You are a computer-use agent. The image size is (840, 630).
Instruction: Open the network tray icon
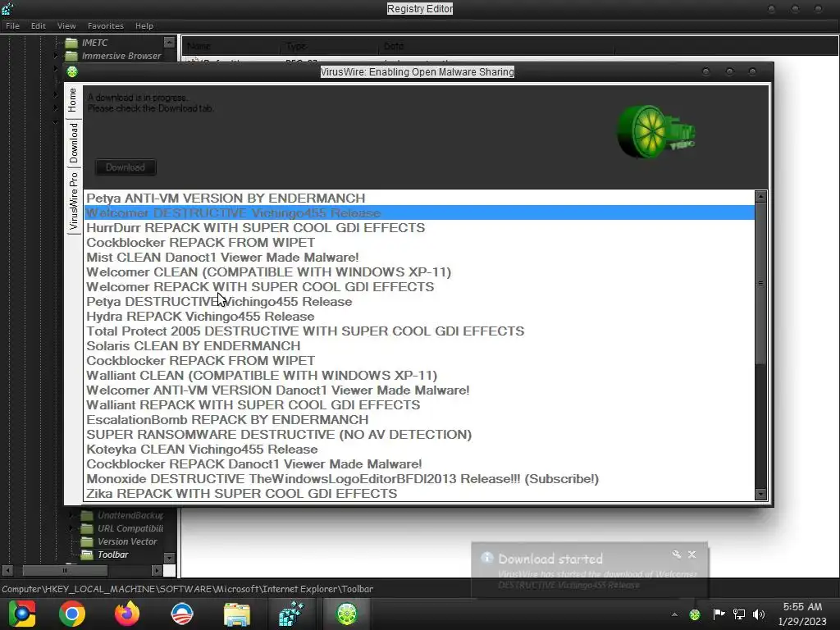coord(739,614)
